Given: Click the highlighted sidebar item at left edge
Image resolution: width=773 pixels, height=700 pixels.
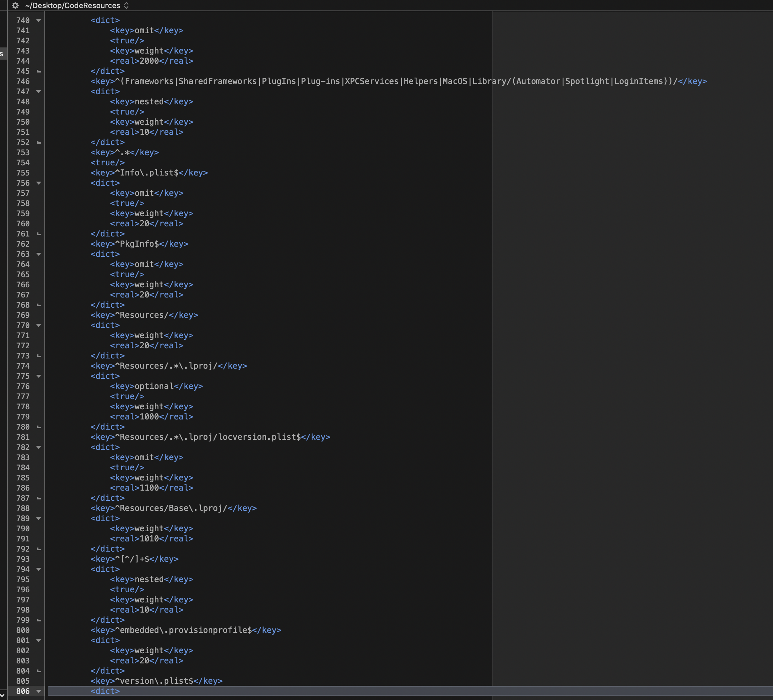Looking at the screenshot, I should [x=2, y=54].
